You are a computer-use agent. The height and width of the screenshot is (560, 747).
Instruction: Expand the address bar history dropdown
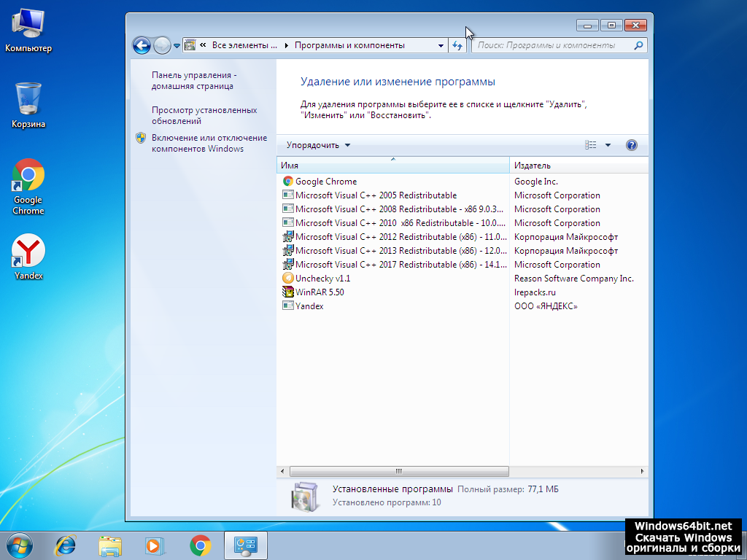tap(441, 45)
